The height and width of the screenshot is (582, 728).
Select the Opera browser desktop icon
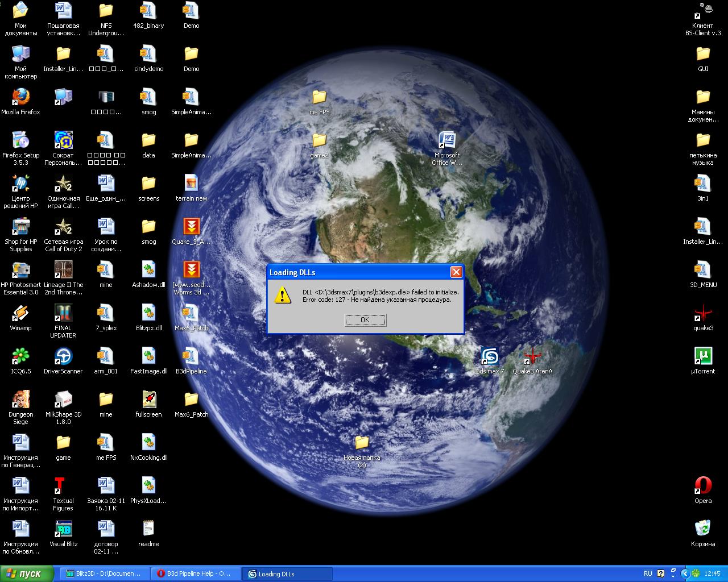coord(703,487)
